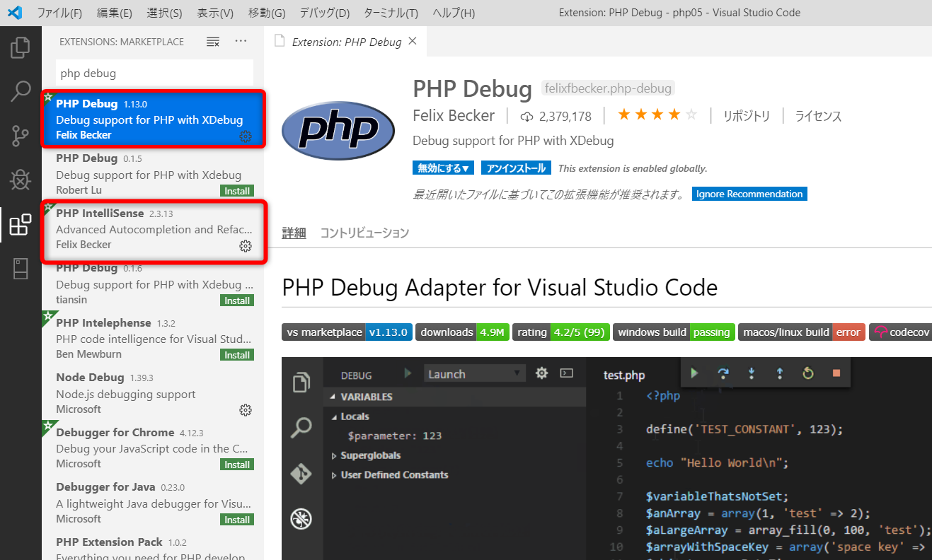Open the Launch configuration dropdown in preview

click(x=475, y=374)
